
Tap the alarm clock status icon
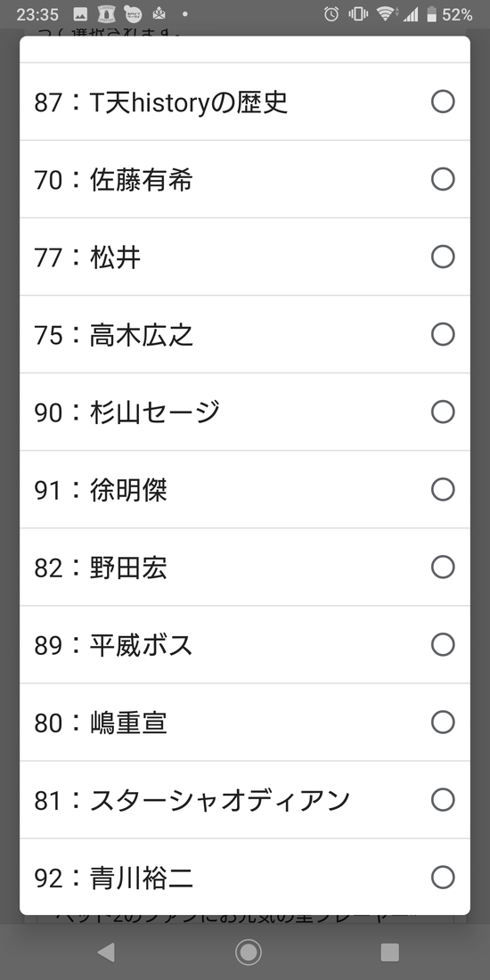331,13
